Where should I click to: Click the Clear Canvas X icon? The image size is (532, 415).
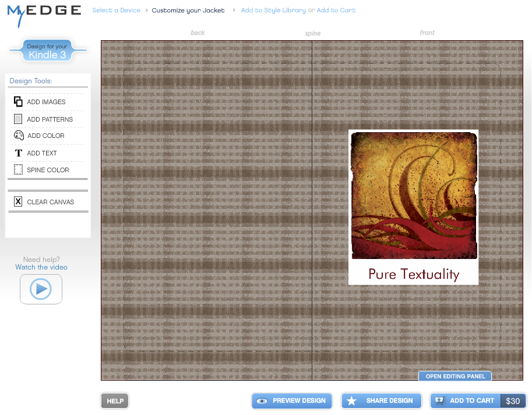point(18,201)
